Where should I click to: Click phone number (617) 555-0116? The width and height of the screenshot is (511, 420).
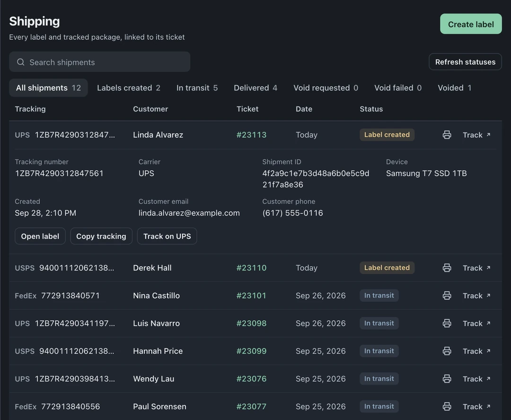293,213
